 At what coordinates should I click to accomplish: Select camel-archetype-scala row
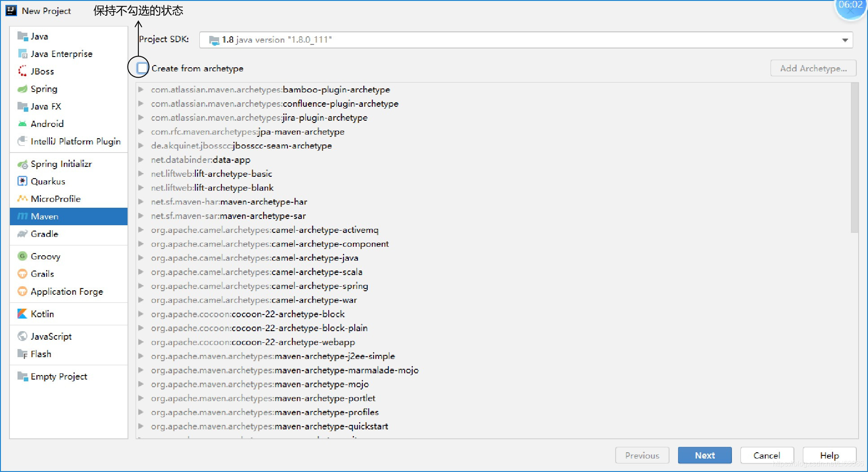[x=493, y=272]
